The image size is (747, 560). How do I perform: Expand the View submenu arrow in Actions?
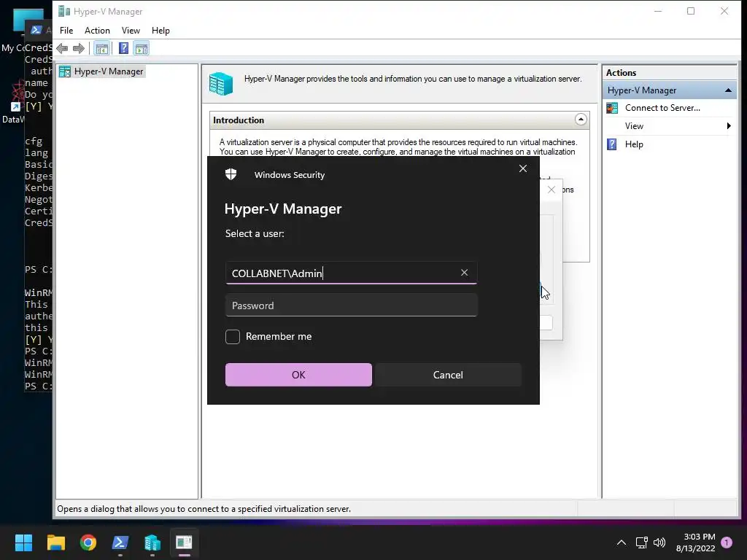point(729,126)
